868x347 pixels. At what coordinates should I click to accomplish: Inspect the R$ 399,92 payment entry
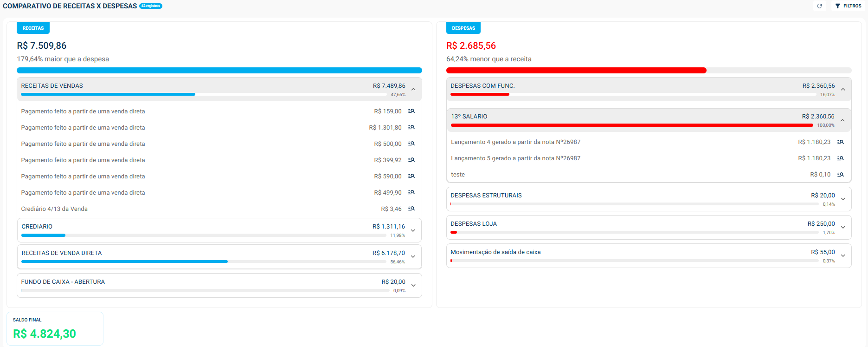click(411, 160)
